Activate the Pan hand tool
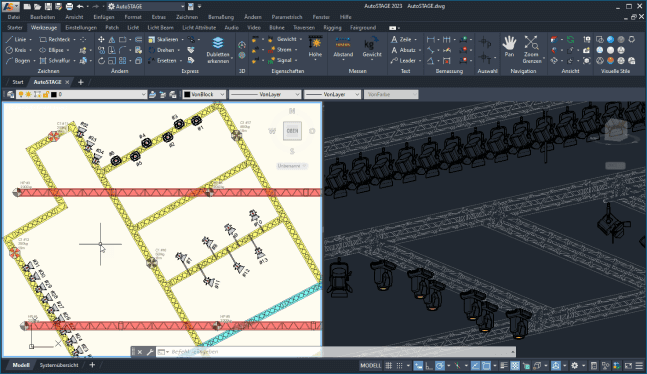This screenshot has width=647, height=374. 510,46
